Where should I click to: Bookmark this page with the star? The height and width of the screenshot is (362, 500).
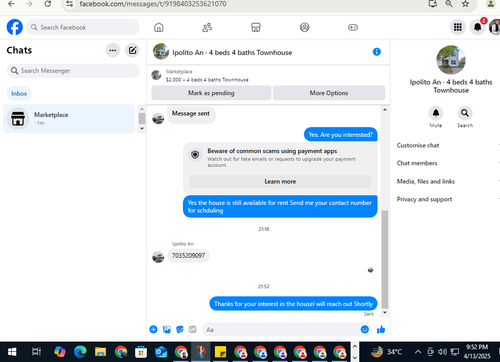[x=465, y=4]
